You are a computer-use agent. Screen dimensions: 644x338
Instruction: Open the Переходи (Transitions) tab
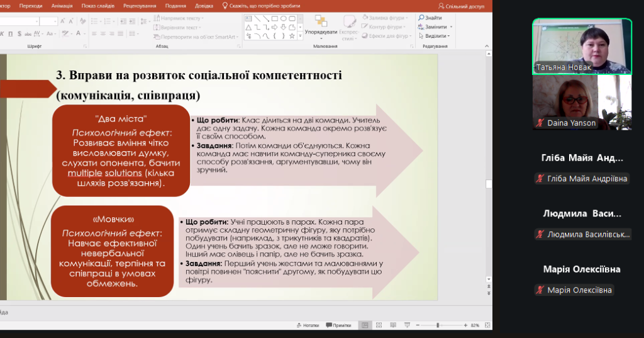(31, 5)
